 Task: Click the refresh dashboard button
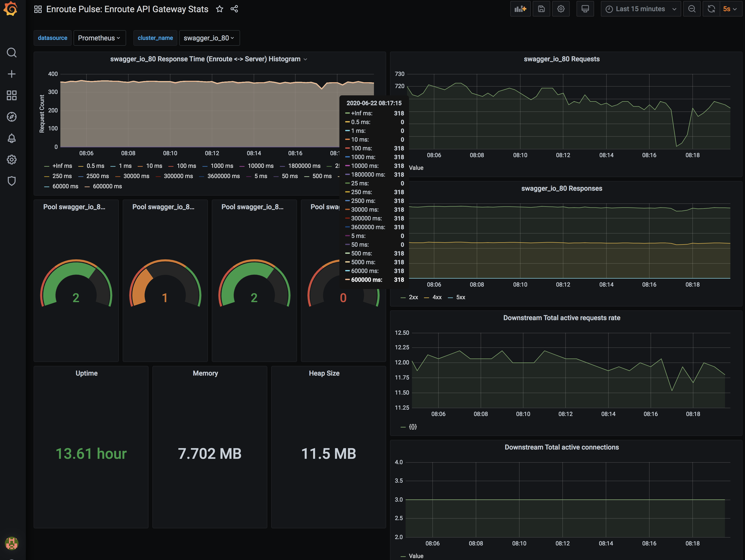pyautogui.click(x=711, y=9)
